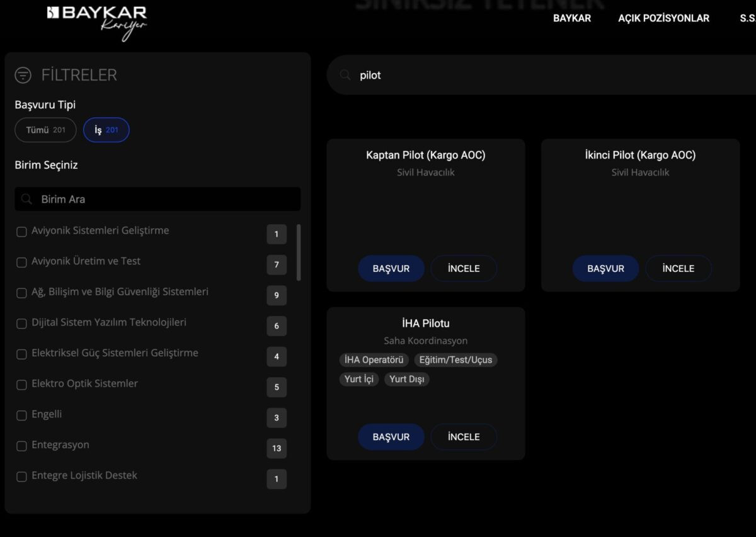Check the Entegrasyon checkbox
The width and height of the screenshot is (756, 537).
21,446
